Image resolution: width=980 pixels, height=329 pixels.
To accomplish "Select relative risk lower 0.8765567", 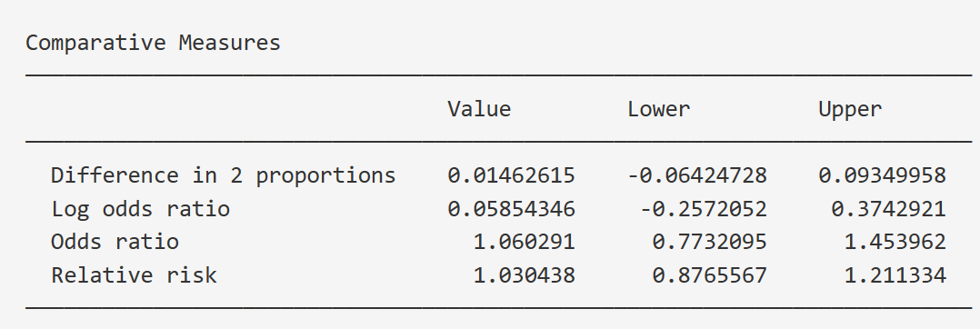I will tap(709, 275).
